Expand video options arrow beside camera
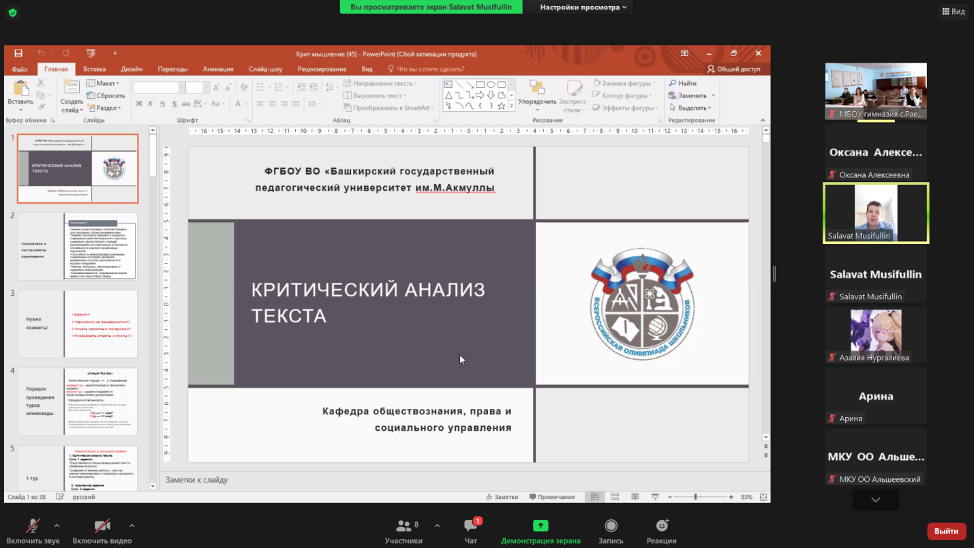The width and height of the screenshot is (974, 550). 131,525
